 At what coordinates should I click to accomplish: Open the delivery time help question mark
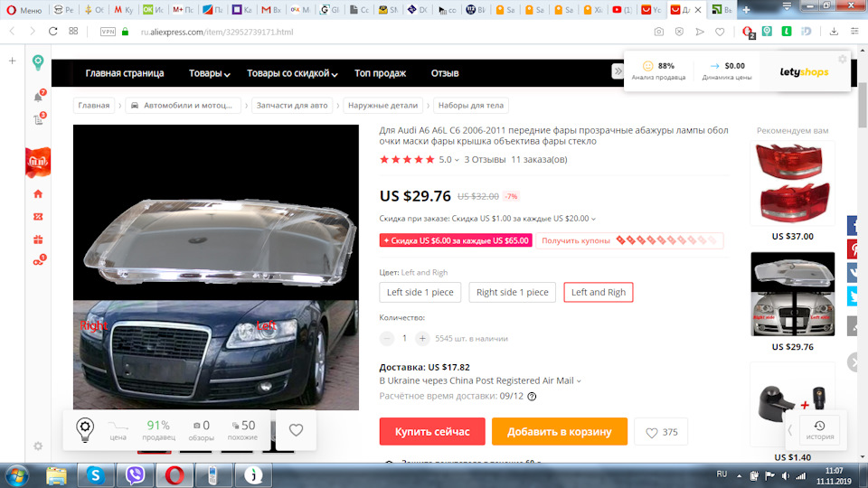tap(532, 396)
